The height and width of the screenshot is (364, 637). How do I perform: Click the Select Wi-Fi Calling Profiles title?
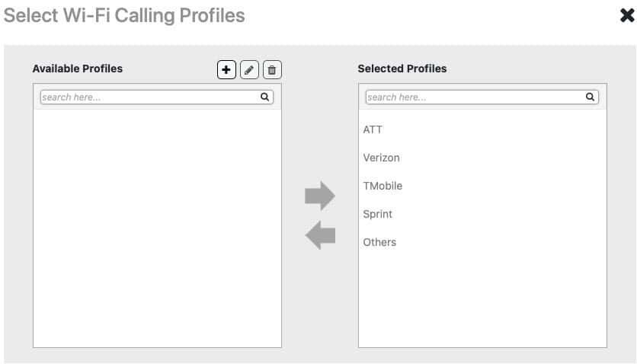pos(124,16)
